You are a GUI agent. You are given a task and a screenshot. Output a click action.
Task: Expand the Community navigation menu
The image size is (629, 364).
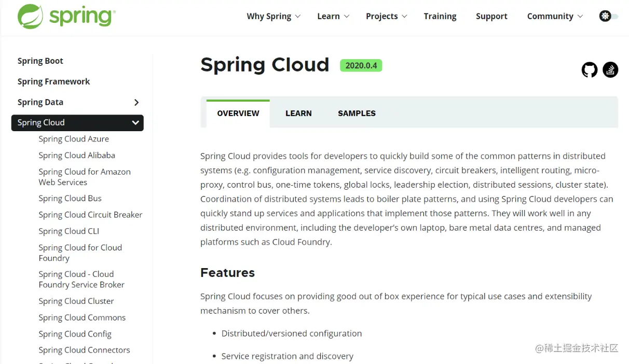(555, 16)
